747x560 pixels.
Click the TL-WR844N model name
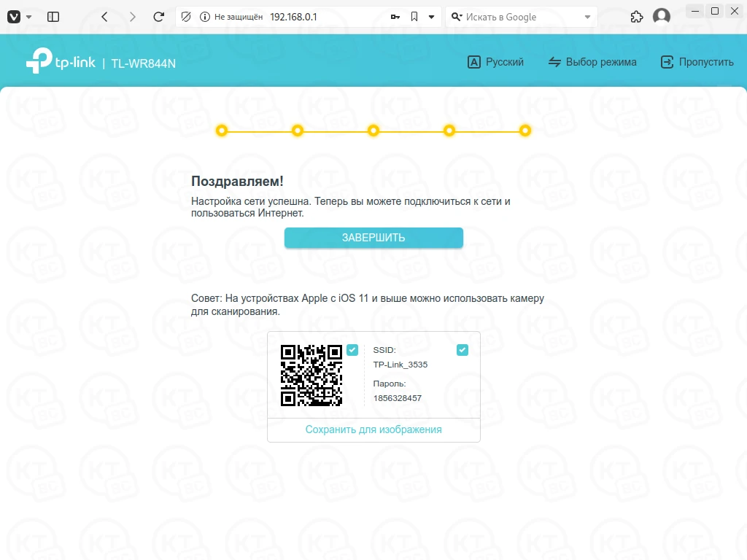(x=144, y=63)
